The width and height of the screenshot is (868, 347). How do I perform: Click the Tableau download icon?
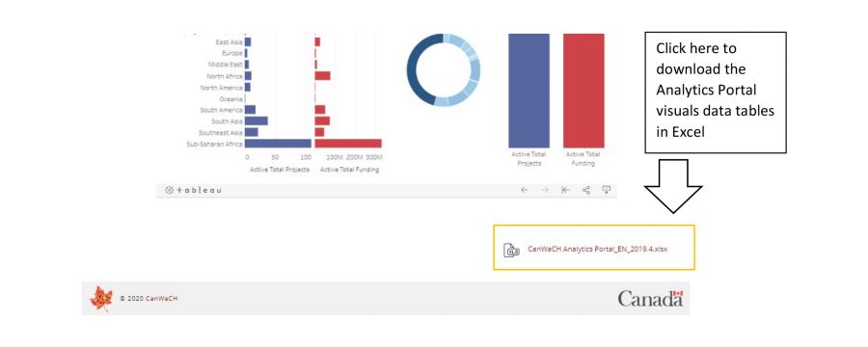607,190
